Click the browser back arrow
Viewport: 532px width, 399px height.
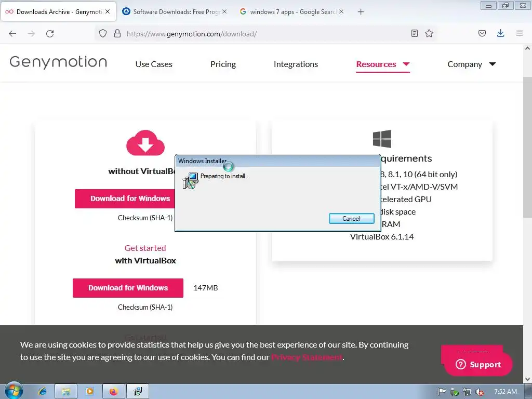[12, 34]
